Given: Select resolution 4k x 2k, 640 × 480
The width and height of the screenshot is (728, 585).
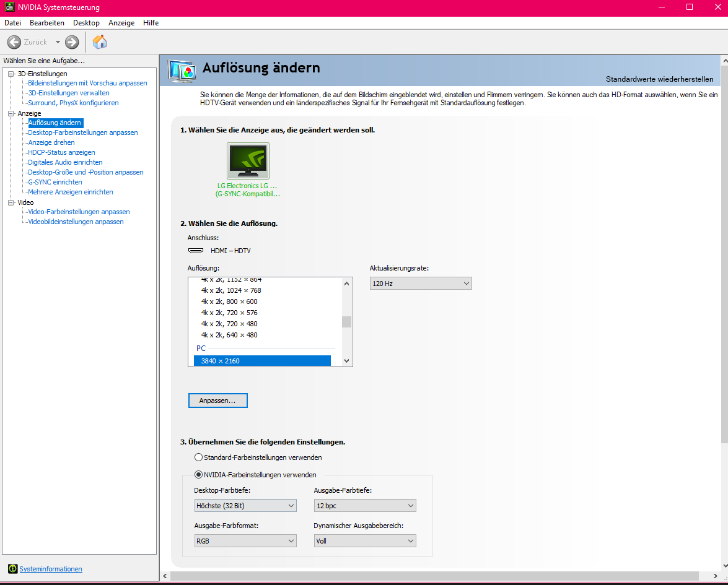Looking at the screenshot, I should 229,335.
